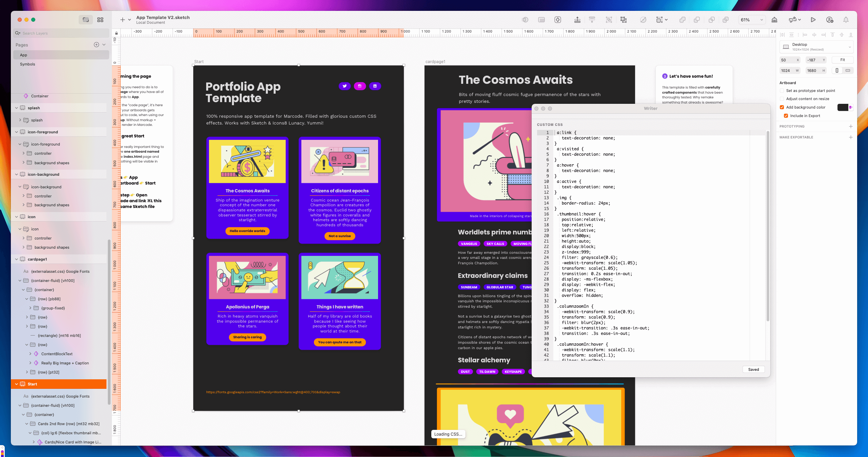This screenshot has width=868, height=457.
Task: Switch to the components grid view icon
Action: (100, 20)
